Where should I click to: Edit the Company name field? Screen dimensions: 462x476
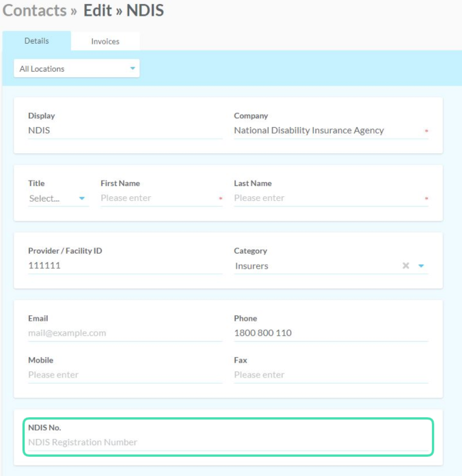pos(331,131)
